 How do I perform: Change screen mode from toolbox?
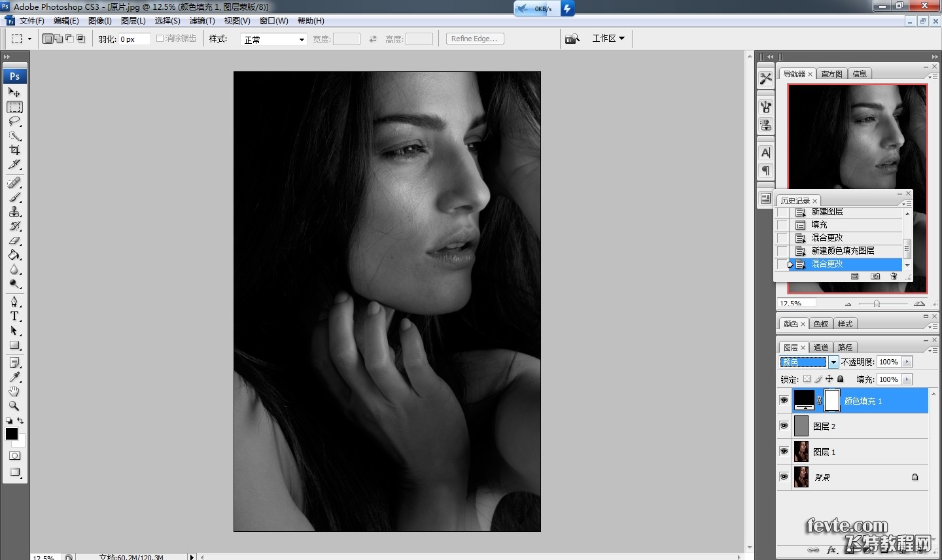pyautogui.click(x=14, y=472)
